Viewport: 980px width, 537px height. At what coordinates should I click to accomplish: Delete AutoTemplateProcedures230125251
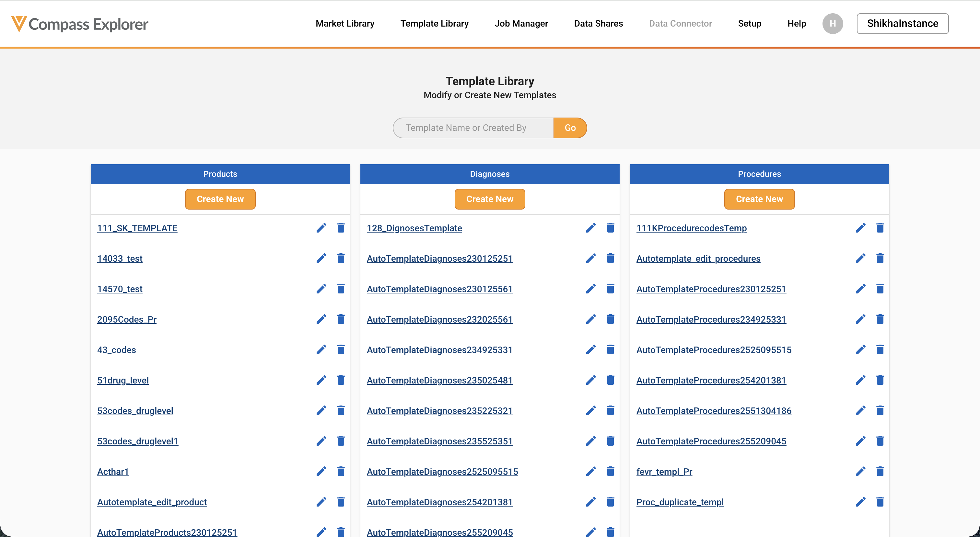pyautogui.click(x=880, y=289)
